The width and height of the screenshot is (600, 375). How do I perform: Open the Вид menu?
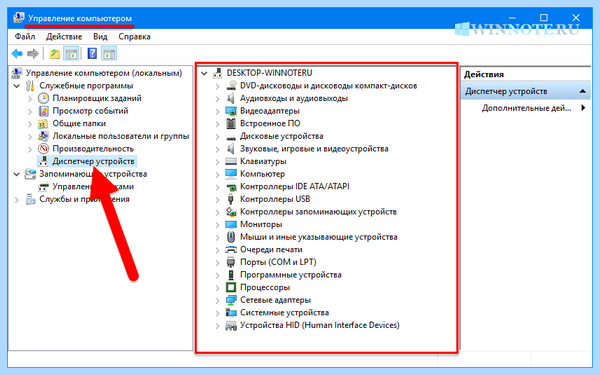(100, 37)
